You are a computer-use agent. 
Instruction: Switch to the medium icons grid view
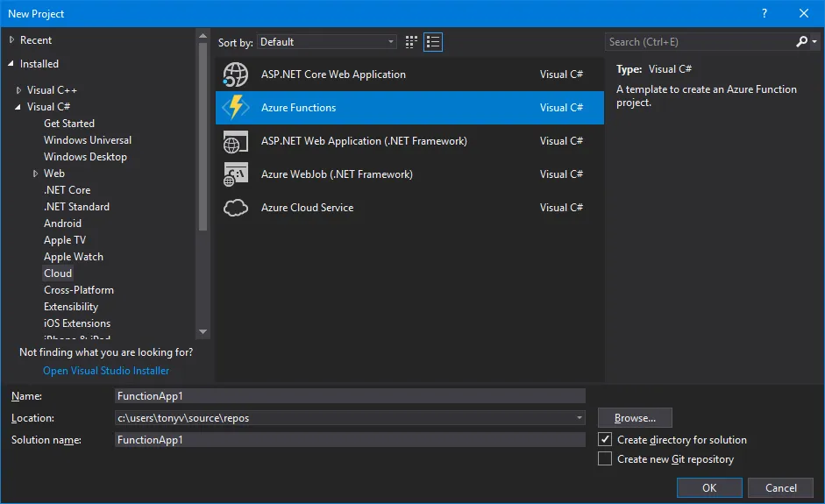coord(411,42)
